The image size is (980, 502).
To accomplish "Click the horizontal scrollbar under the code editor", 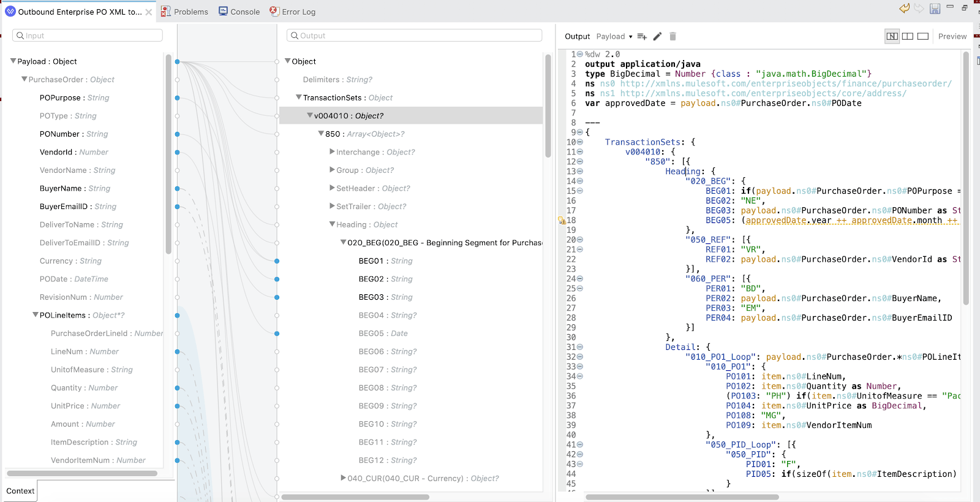I will point(682,497).
